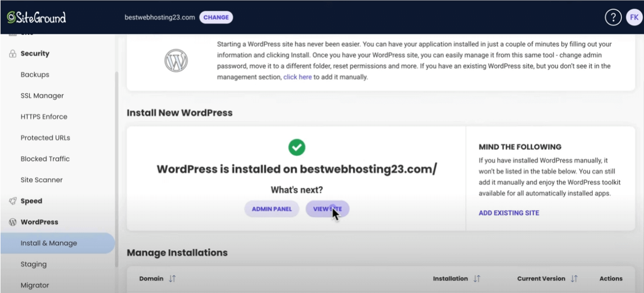Click the Current Version column header

pos(541,279)
